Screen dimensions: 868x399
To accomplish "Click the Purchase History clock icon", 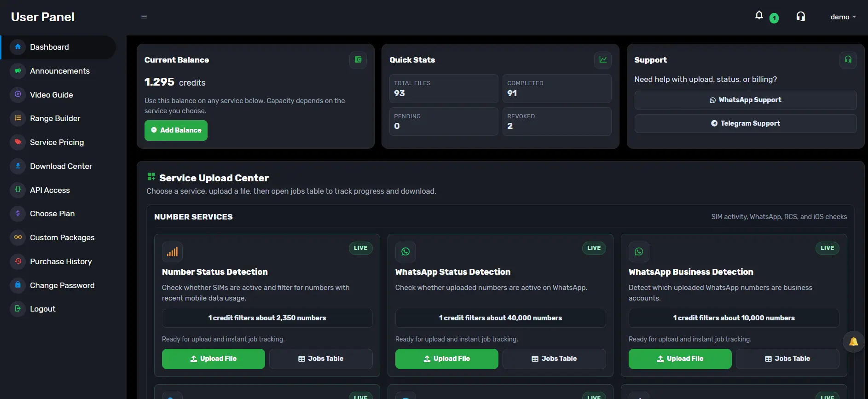I will click(x=18, y=261).
